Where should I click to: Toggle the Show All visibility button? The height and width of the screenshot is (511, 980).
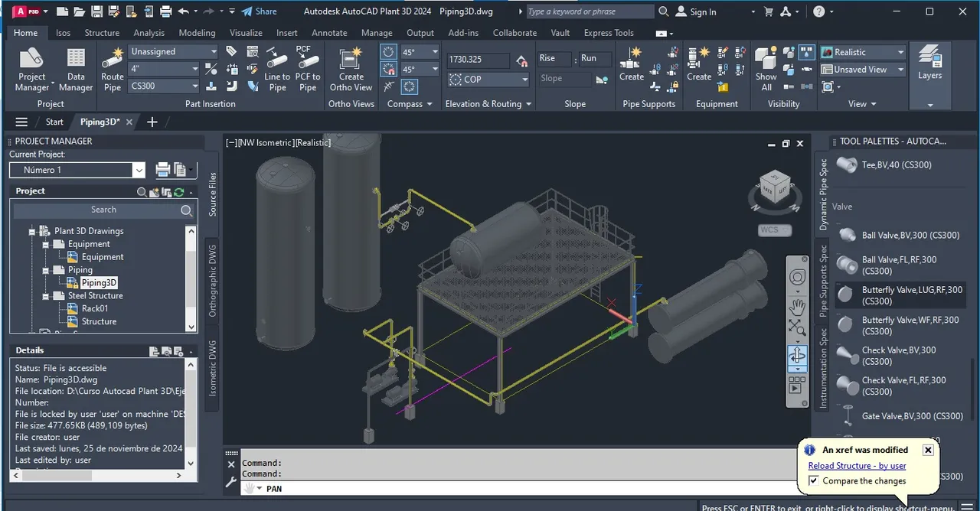(x=766, y=70)
